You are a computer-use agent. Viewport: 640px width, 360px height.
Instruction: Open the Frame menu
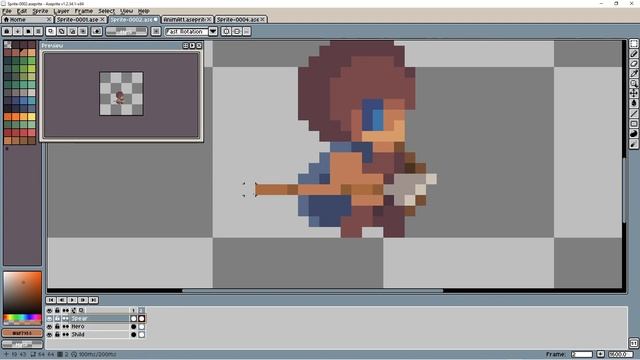[84, 11]
